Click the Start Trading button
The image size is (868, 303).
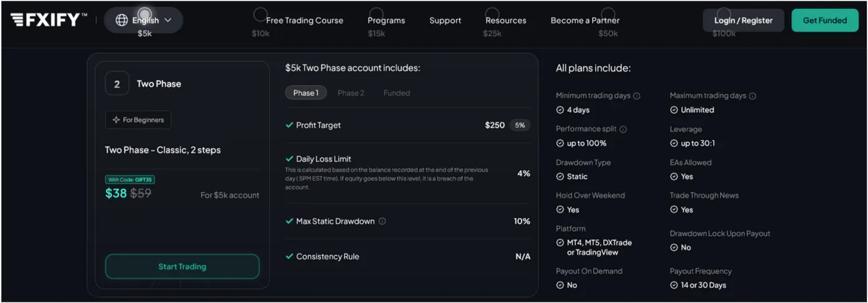tap(182, 266)
